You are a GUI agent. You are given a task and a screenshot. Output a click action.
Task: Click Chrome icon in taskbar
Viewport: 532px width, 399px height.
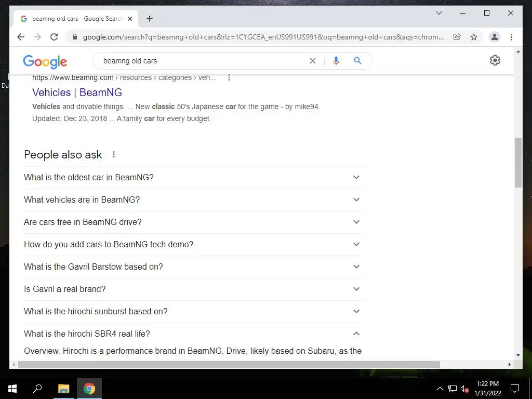point(89,389)
